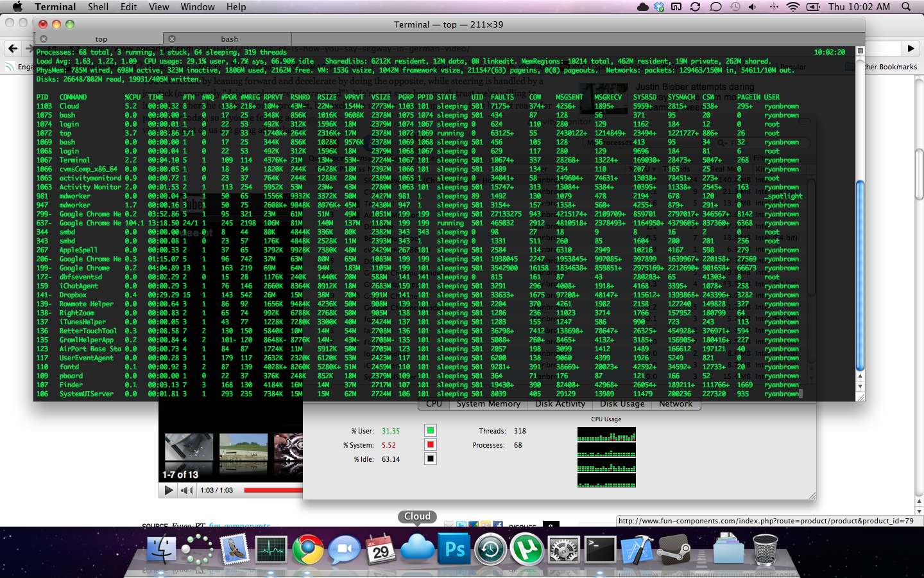Click the CPU Usage graph

click(x=606, y=457)
